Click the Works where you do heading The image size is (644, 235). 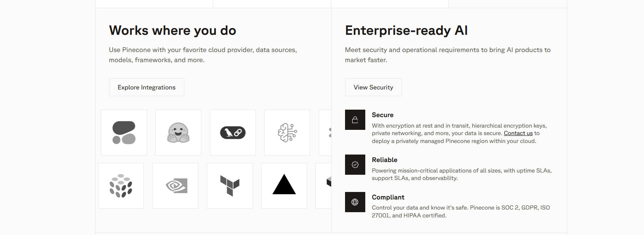(172, 30)
